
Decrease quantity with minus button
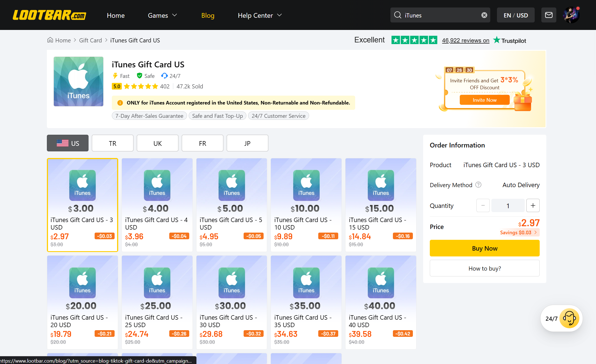pos(483,205)
